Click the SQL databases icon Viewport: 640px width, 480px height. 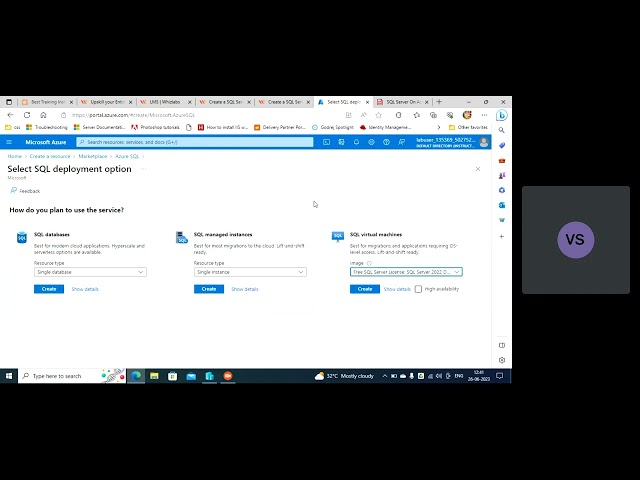(x=22, y=237)
